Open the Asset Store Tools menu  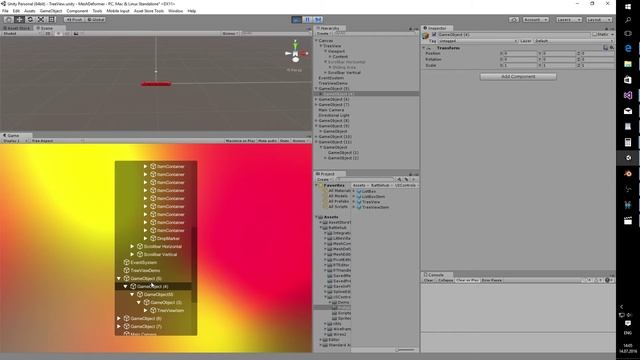[x=149, y=11]
